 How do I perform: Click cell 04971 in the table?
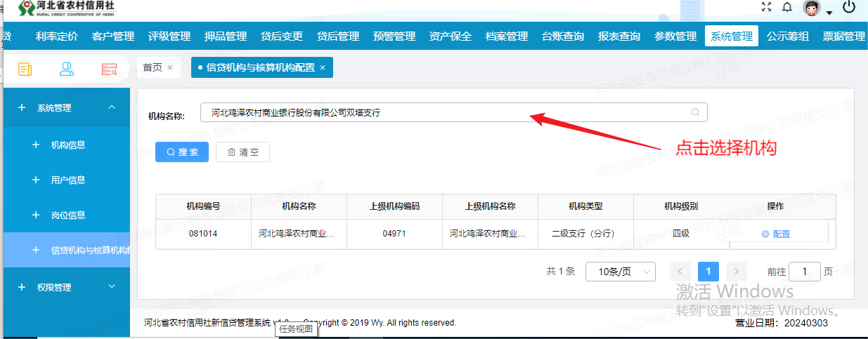pyautogui.click(x=394, y=234)
